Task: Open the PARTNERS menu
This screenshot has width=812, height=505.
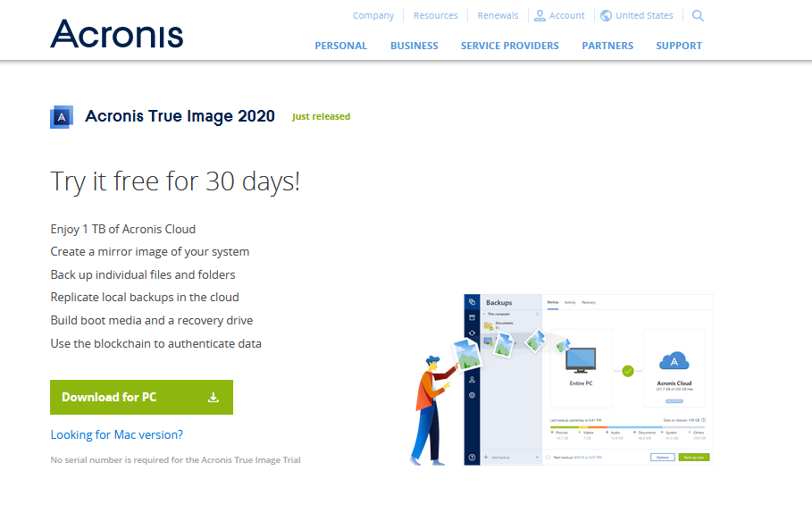Action: [x=607, y=46]
